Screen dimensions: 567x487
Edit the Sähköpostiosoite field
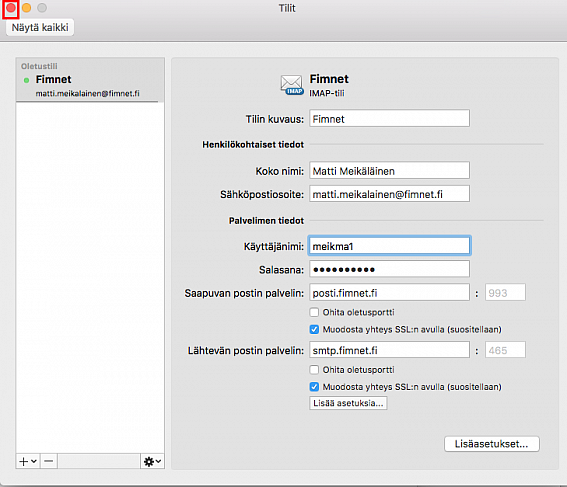tap(389, 194)
